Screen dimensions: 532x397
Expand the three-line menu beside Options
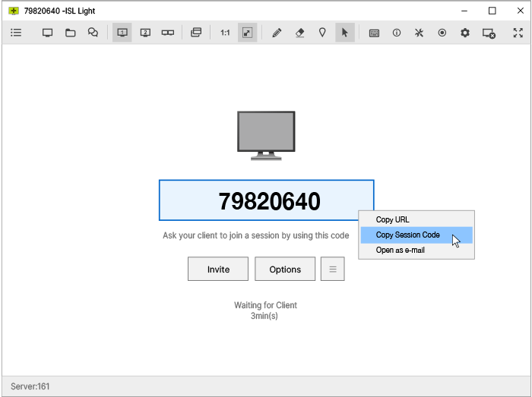[332, 269]
